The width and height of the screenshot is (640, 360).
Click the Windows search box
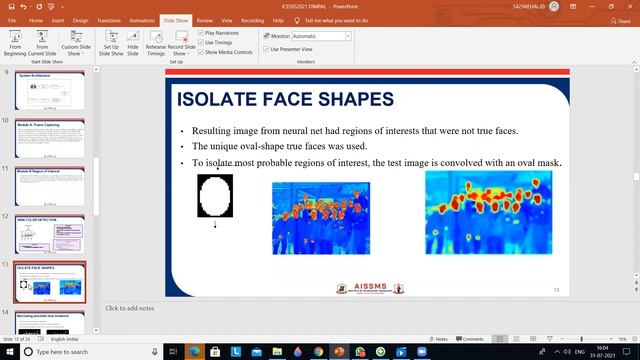[x=91, y=351]
